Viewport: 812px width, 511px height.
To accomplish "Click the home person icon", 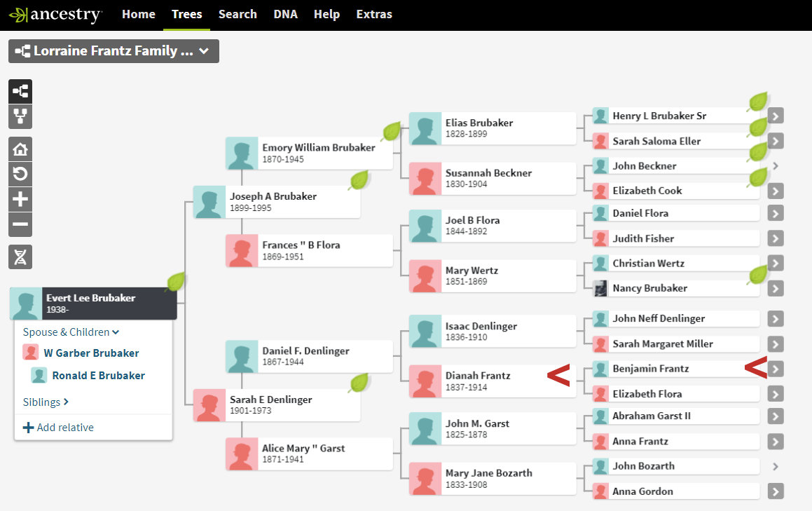I will (x=20, y=149).
